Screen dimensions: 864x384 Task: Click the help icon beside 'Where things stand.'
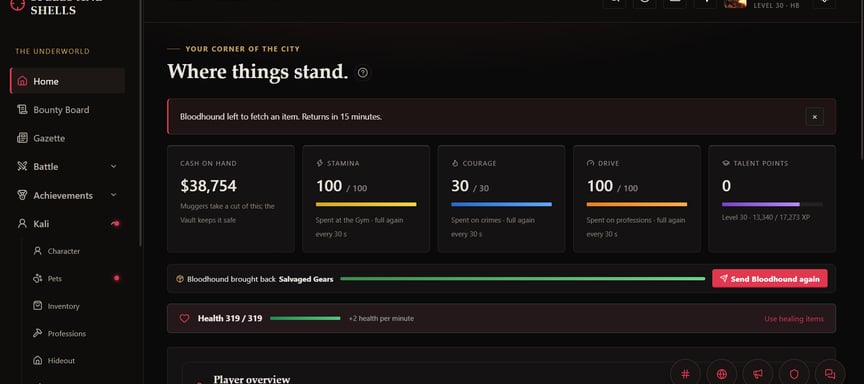[363, 73]
